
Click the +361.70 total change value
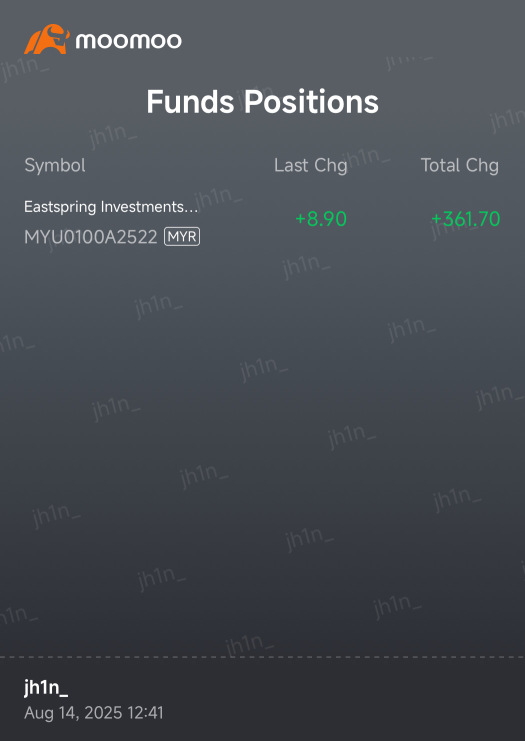(x=465, y=219)
